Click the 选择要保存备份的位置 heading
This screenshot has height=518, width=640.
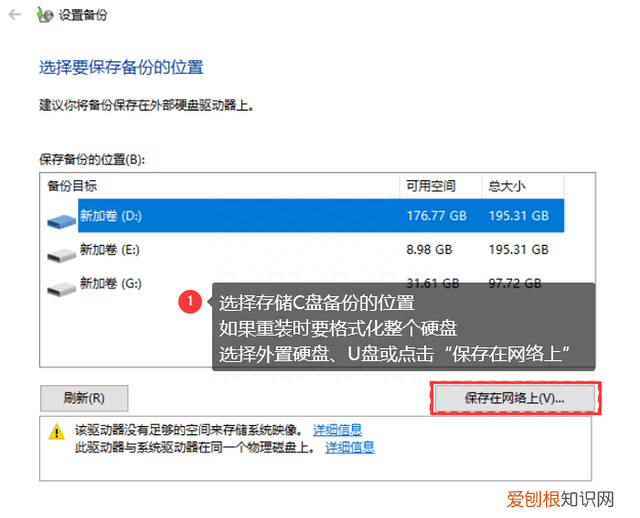coord(121,67)
